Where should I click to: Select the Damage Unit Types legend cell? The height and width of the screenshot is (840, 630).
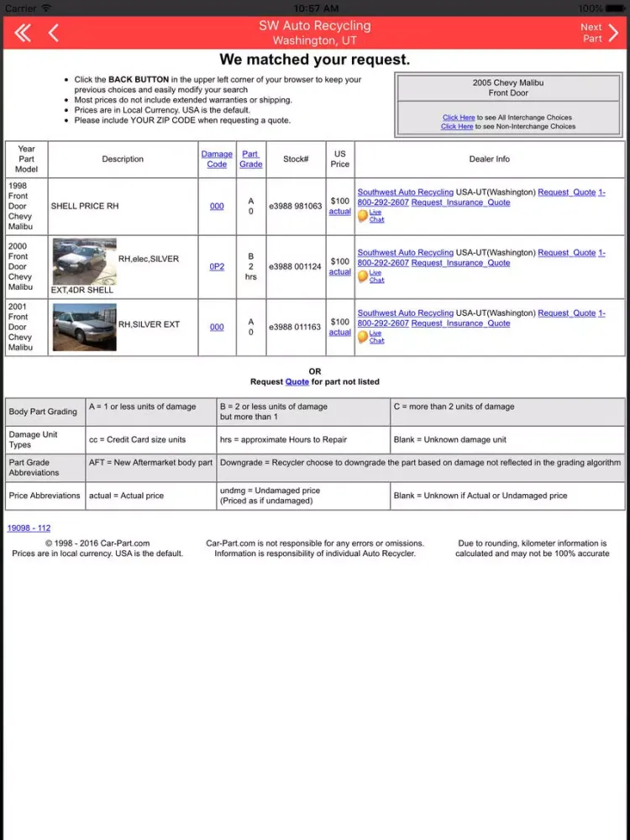tap(45, 439)
